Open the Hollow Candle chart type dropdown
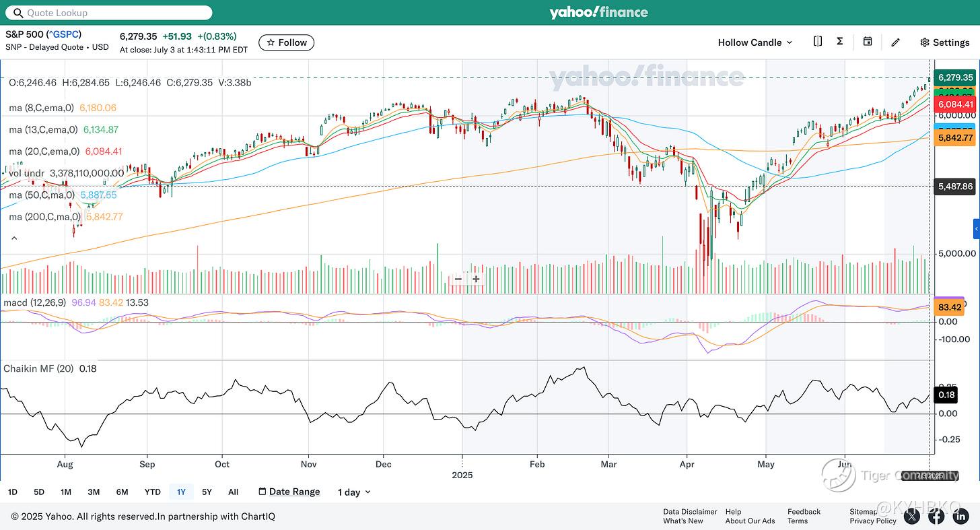 (755, 42)
